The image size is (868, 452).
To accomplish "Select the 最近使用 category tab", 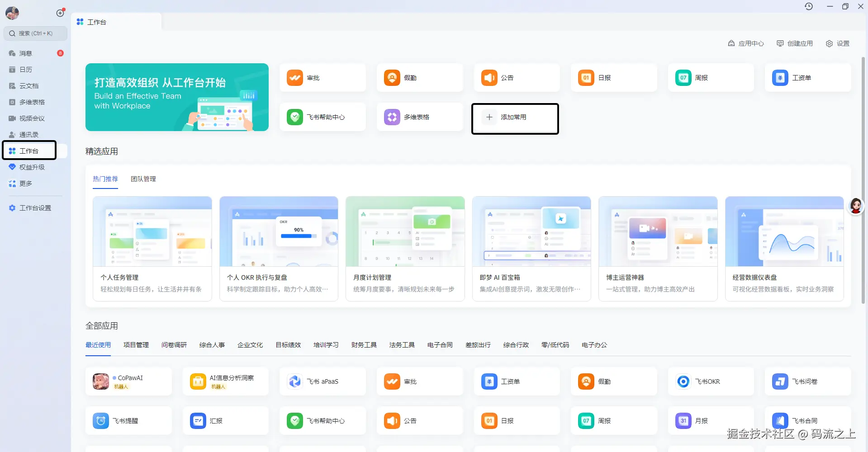I will 98,345.
